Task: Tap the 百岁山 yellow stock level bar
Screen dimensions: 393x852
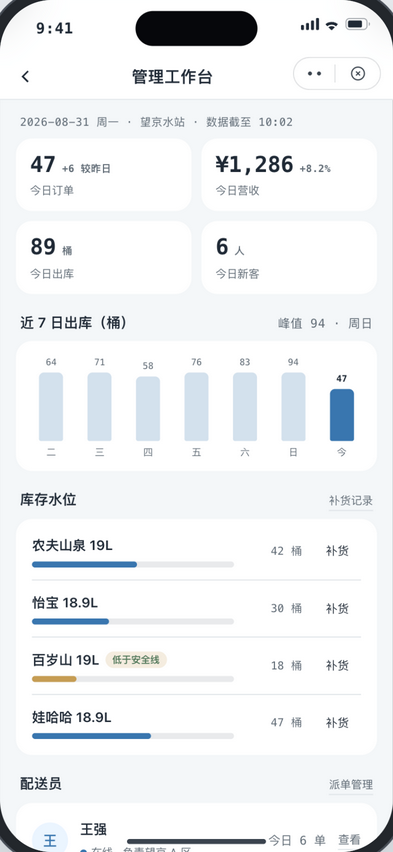Action: (54, 679)
